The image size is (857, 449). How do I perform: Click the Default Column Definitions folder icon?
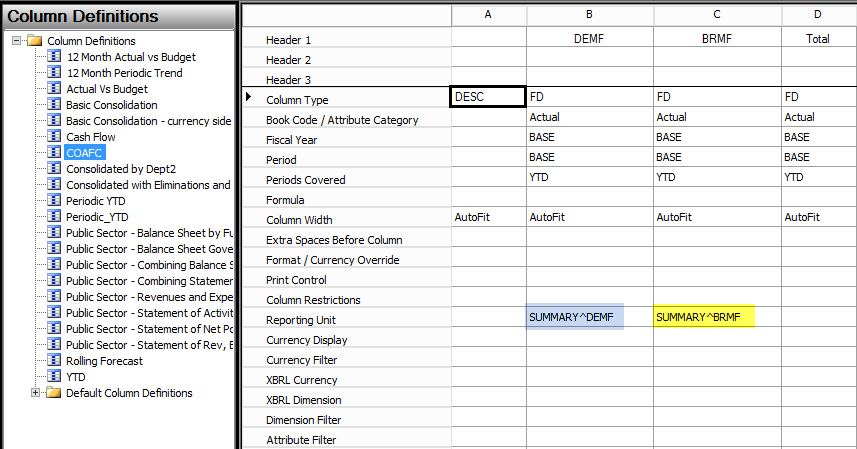pos(55,393)
